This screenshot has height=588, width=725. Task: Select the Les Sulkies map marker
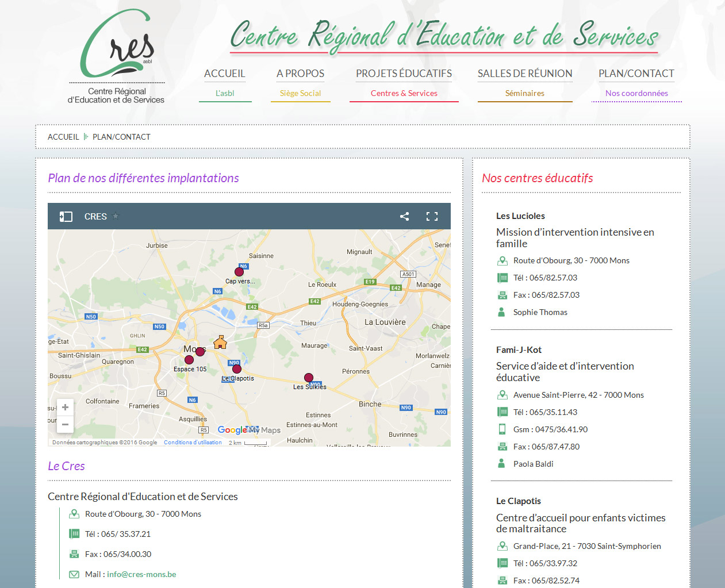[309, 378]
